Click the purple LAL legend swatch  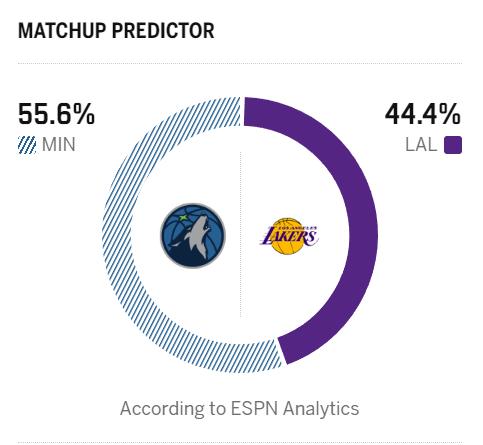[x=453, y=145]
